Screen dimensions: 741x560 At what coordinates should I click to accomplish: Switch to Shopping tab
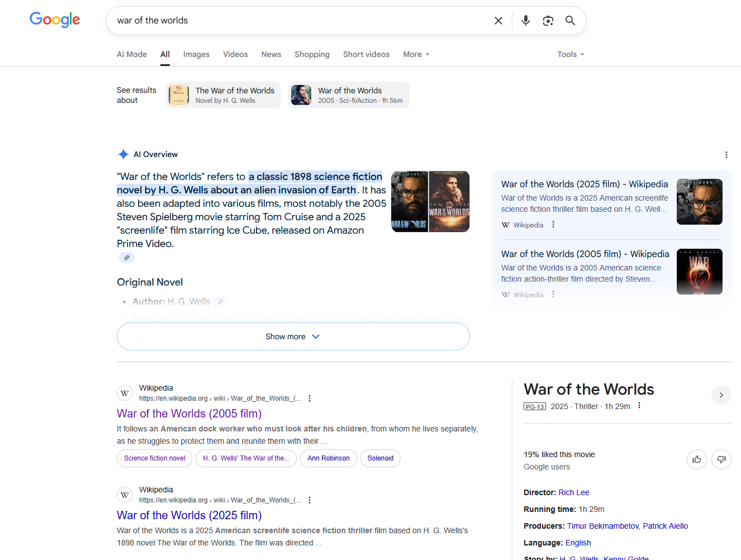tap(312, 54)
